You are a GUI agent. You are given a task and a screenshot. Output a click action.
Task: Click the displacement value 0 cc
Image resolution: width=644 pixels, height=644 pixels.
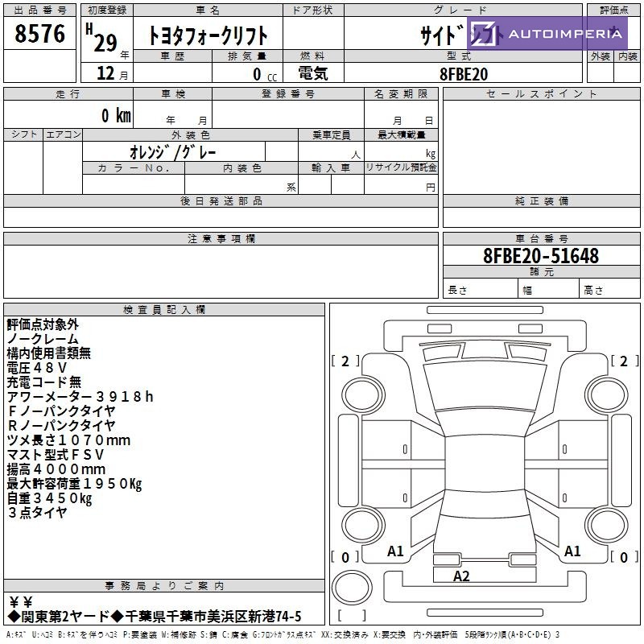click(x=265, y=75)
